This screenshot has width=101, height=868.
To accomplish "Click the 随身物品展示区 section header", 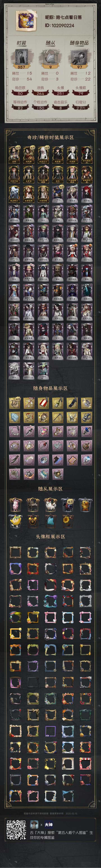I will pos(50,388).
